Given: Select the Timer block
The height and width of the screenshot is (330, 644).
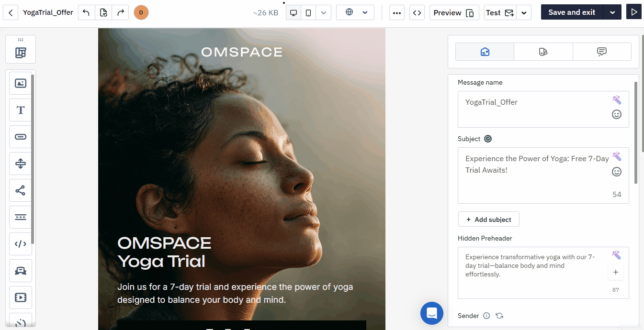Looking at the screenshot, I should [x=21, y=320].
